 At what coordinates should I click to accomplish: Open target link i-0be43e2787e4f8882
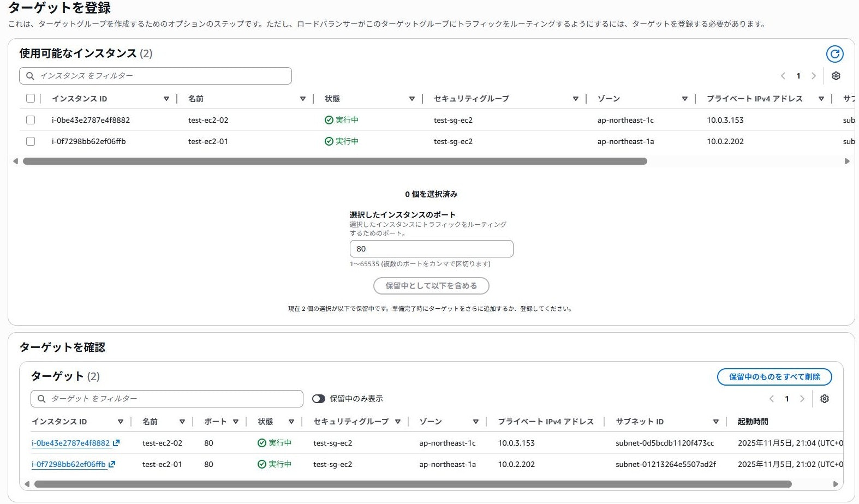point(70,443)
